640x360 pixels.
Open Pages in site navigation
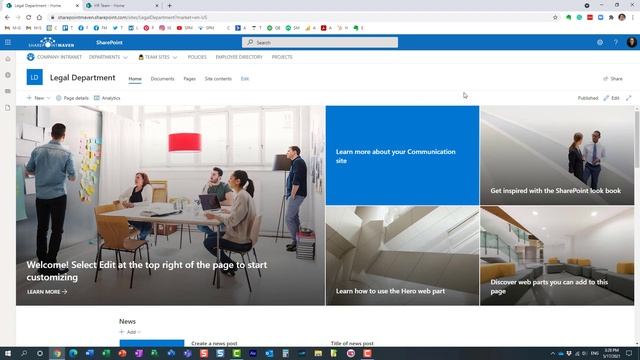point(189,79)
